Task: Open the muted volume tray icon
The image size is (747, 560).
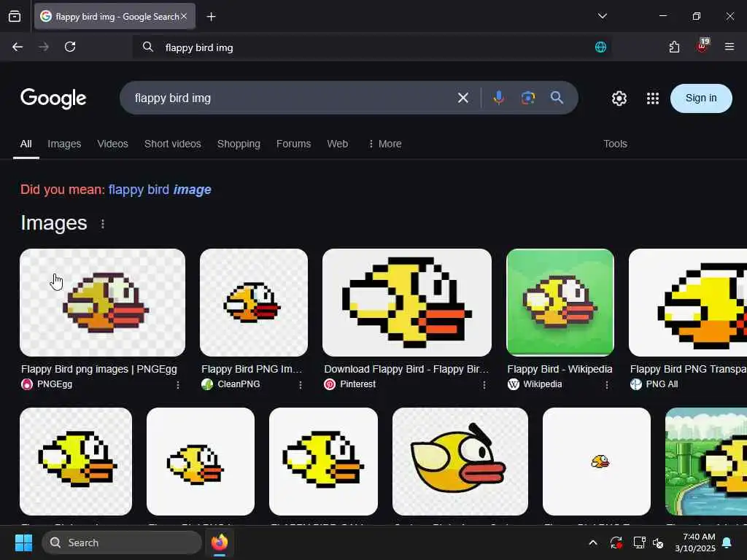Action: [658, 542]
